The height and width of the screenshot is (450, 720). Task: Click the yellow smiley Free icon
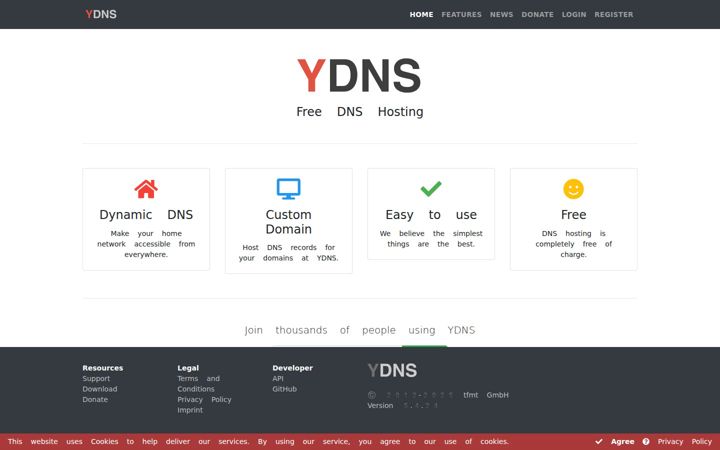573,189
